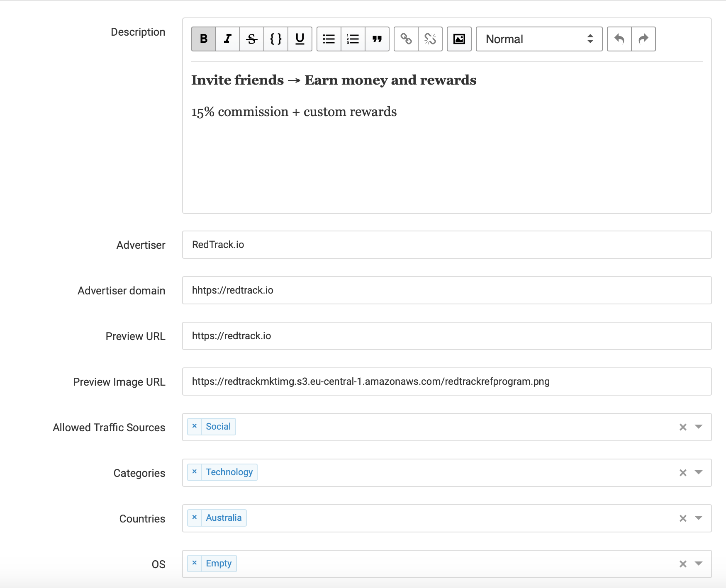
Task: Apply italic formatting
Action: [x=228, y=39]
